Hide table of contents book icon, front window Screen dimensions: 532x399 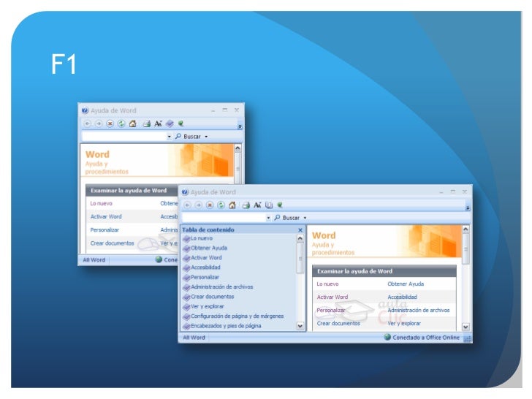269,205
